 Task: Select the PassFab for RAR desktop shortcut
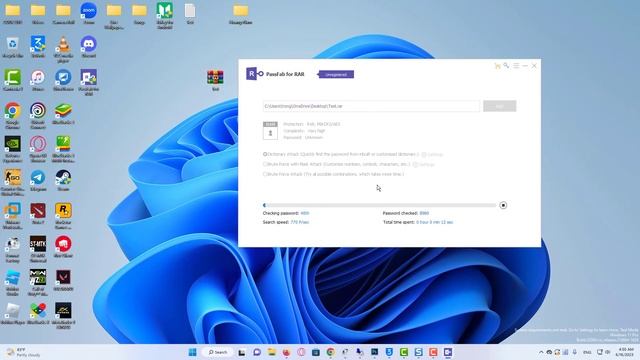click(89, 82)
